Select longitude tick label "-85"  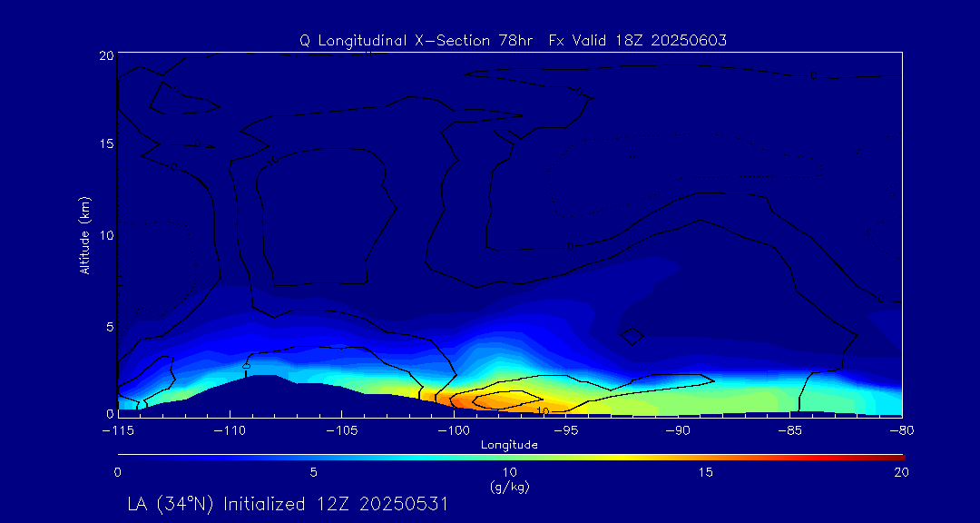click(790, 431)
